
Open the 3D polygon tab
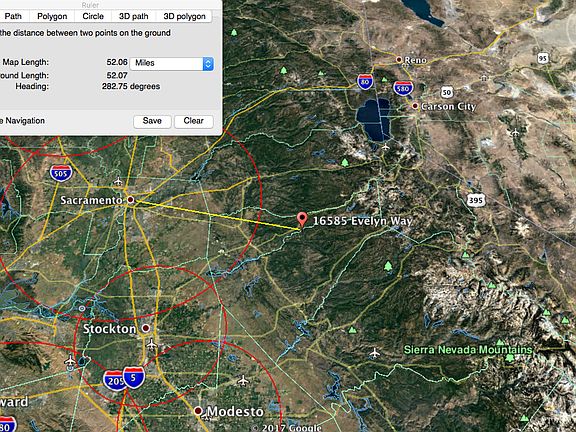pyautogui.click(x=184, y=17)
